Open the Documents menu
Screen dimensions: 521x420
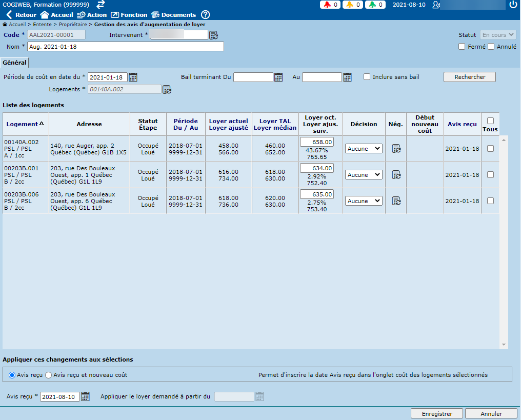pos(173,15)
